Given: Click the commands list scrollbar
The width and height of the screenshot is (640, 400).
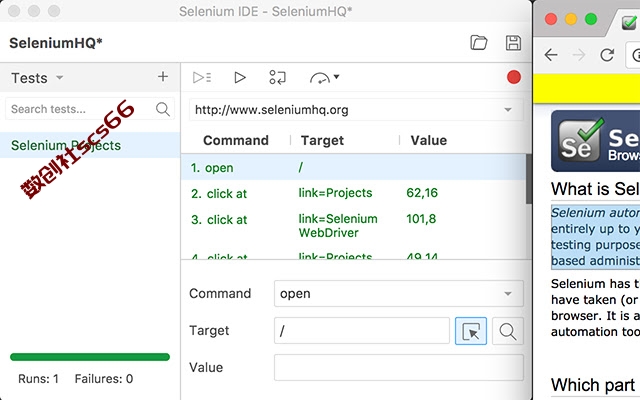Looking at the screenshot, I should [529, 179].
